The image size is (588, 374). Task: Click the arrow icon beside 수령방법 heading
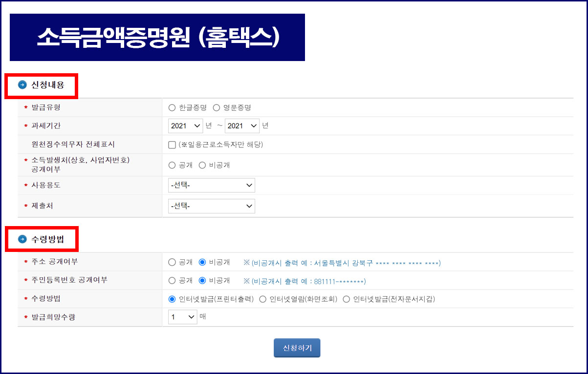tap(22, 239)
